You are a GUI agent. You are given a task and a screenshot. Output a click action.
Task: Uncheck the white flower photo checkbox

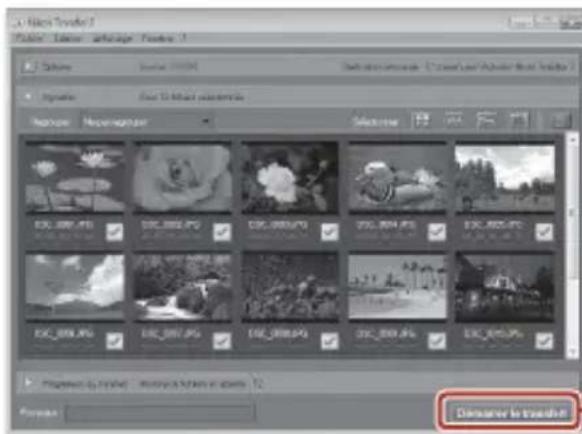coord(329,232)
